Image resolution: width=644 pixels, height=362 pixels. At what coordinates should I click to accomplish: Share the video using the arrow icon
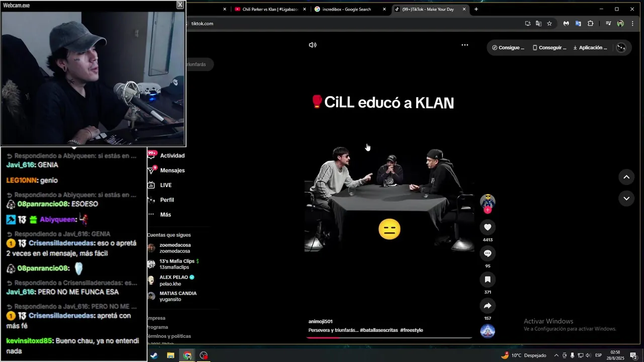(488, 306)
